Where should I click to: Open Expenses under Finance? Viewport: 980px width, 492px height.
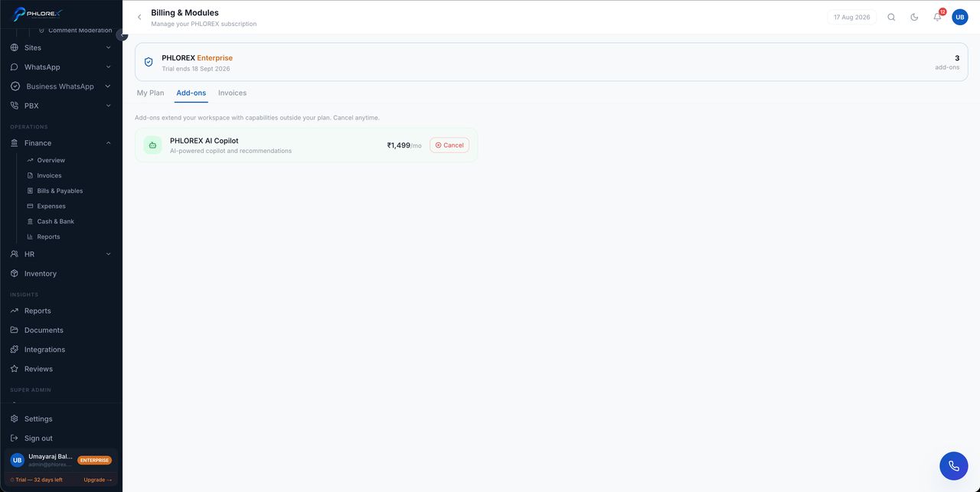click(51, 206)
